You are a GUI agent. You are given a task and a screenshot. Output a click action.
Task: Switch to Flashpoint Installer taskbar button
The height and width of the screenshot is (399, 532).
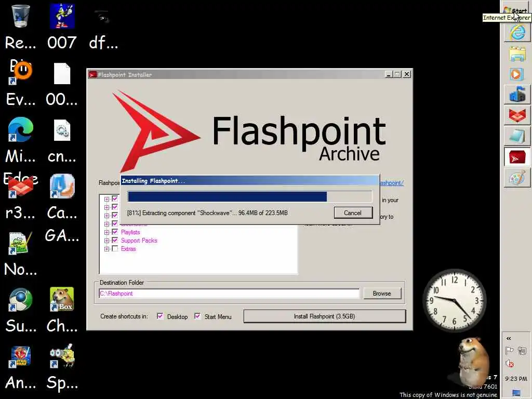coord(517,157)
